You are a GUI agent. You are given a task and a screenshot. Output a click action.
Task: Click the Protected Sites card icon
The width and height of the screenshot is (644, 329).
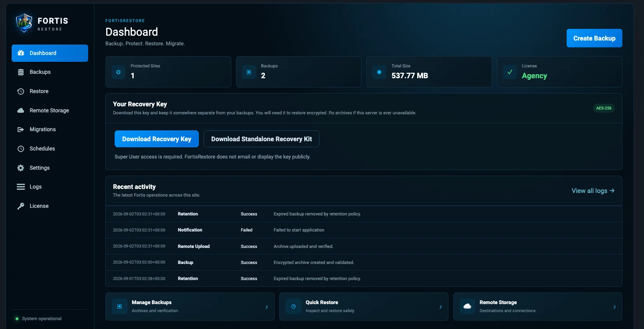[118, 72]
